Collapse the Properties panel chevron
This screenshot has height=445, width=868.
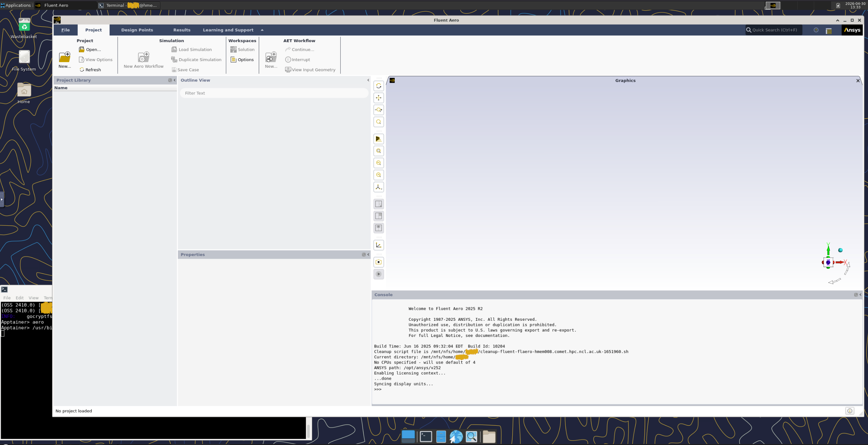click(x=368, y=255)
